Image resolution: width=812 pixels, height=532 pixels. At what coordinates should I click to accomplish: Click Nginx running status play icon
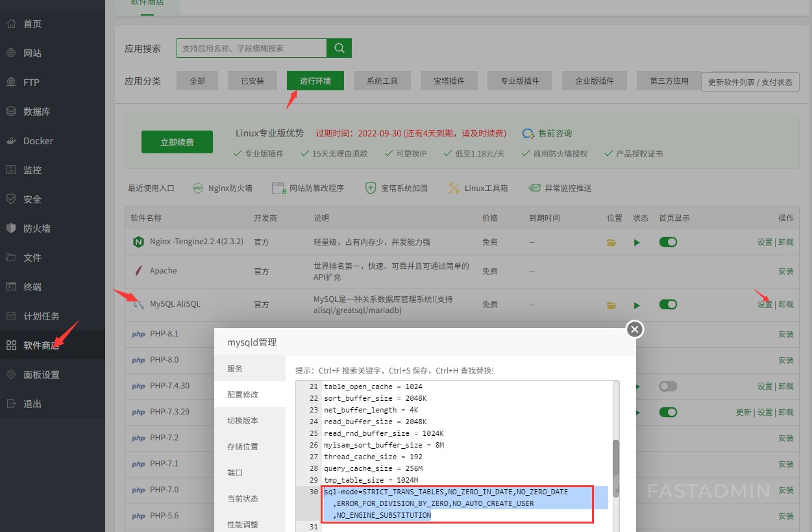coord(637,242)
